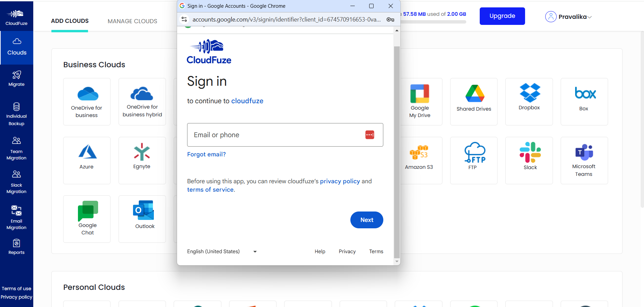Open Migrate from the sidebar
The width and height of the screenshot is (644, 307).
(x=16, y=79)
